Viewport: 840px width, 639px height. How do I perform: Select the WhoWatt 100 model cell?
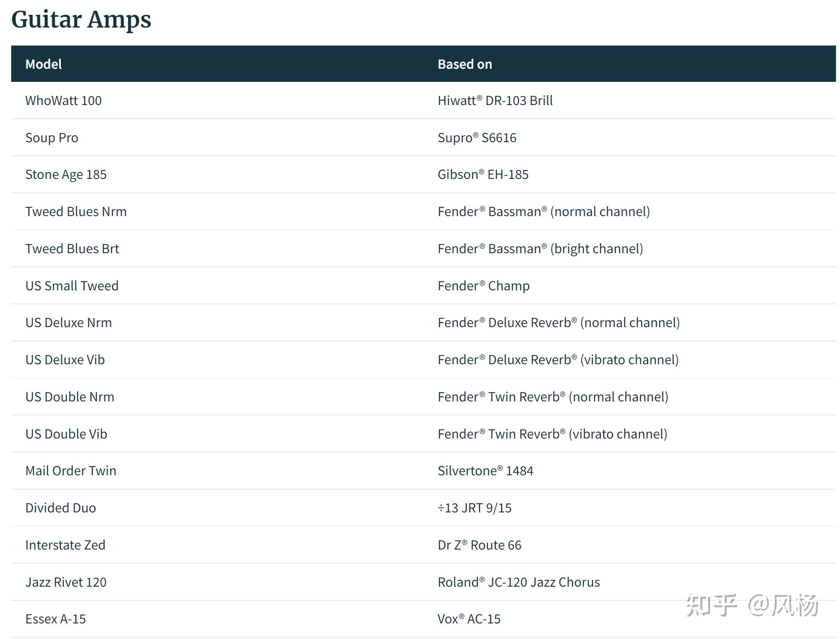coord(63,101)
